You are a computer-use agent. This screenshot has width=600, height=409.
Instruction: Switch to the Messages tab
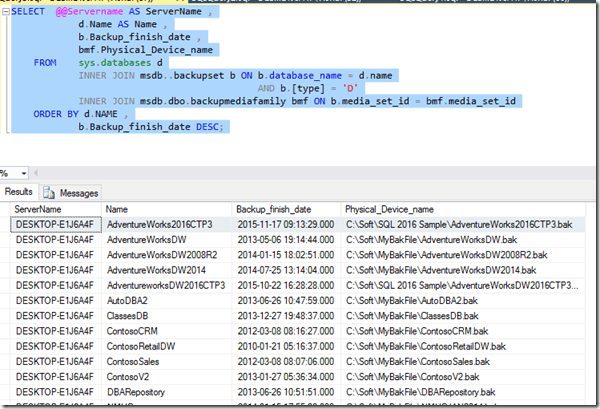[78, 192]
